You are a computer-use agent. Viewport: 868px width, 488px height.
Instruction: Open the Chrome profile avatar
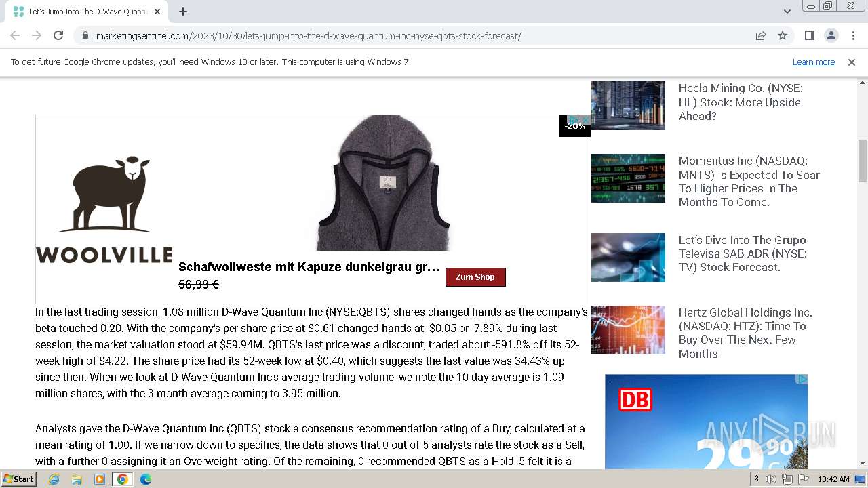coord(831,35)
